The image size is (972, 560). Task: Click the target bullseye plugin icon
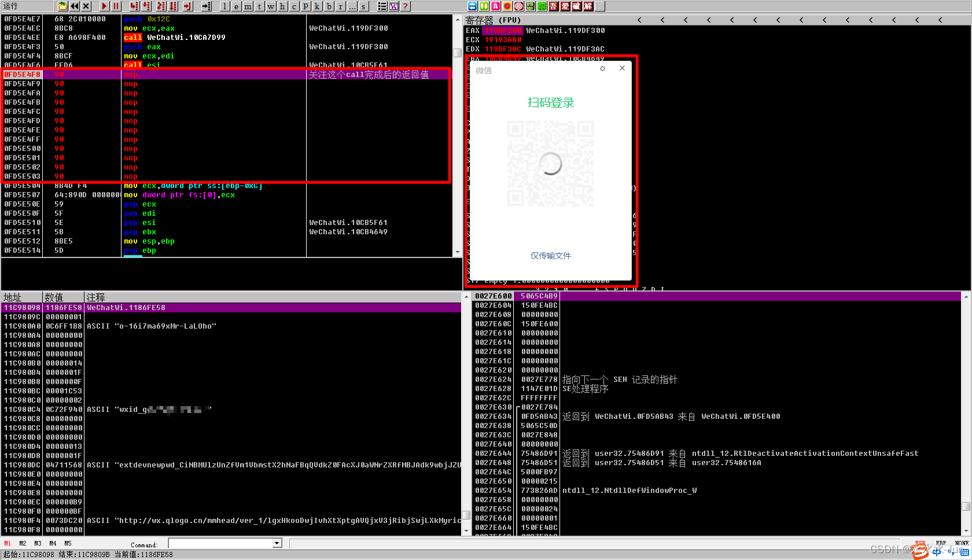coord(519,6)
